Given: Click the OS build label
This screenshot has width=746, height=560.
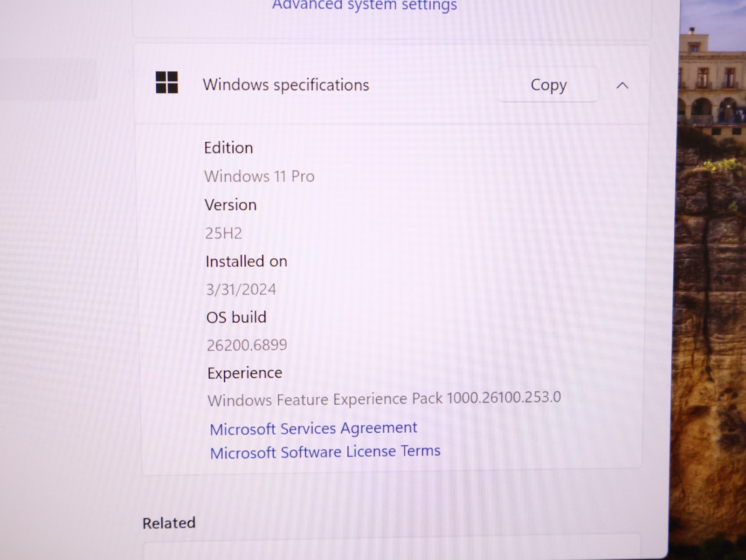Looking at the screenshot, I should point(236,318).
